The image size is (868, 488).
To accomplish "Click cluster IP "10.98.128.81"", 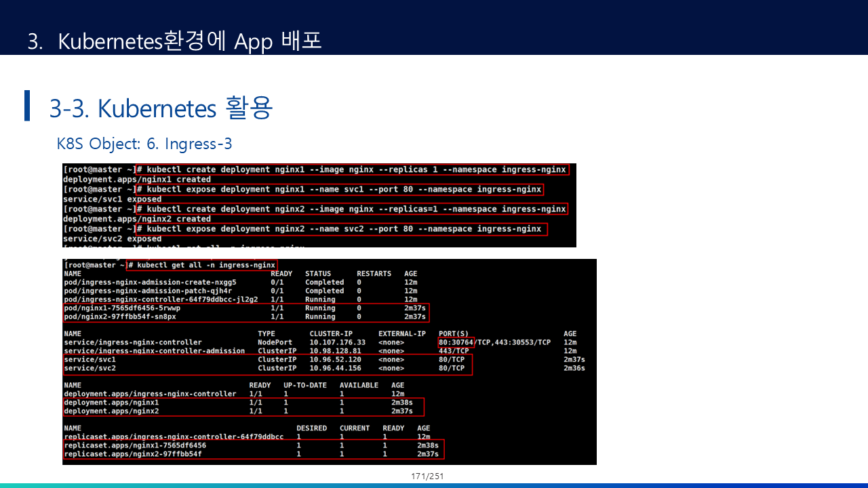I will pyautogui.click(x=335, y=351).
